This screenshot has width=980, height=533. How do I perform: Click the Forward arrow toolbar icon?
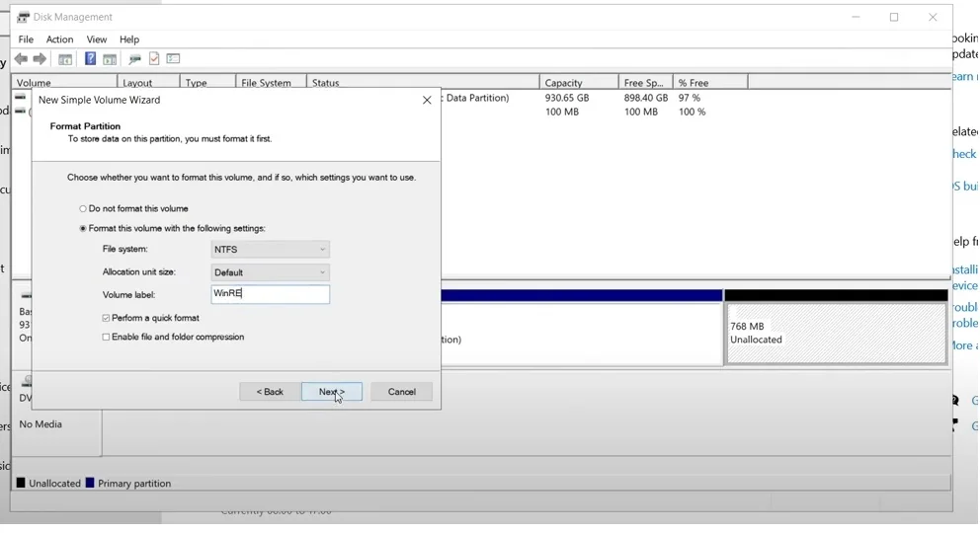[x=40, y=58]
